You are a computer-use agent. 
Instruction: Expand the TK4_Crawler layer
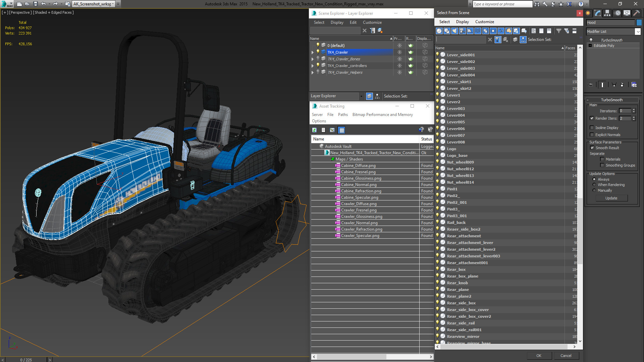[x=313, y=52]
